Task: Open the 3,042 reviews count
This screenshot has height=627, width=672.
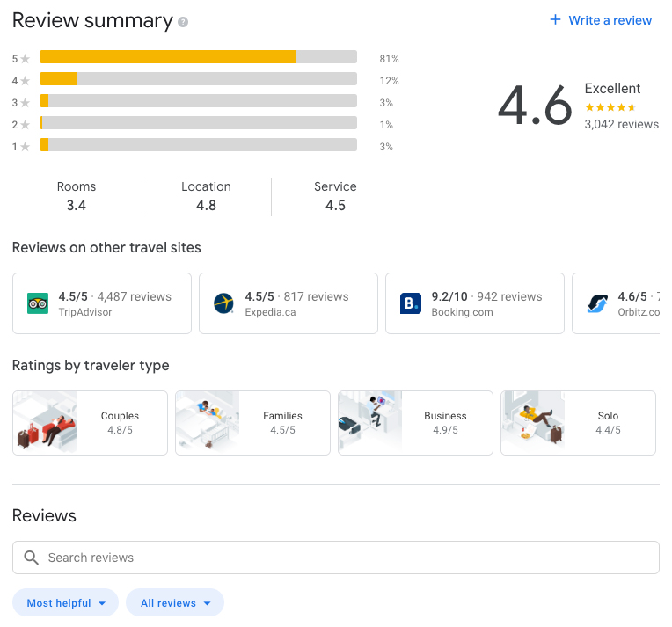Action: (x=621, y=124)
